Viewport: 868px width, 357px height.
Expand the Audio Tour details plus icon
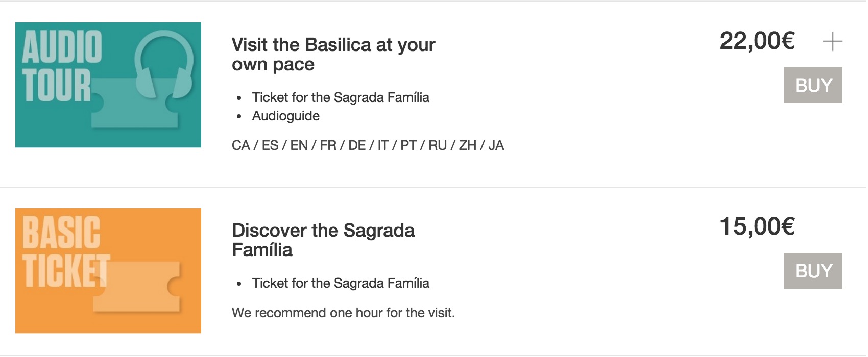(x=832, y=41)
